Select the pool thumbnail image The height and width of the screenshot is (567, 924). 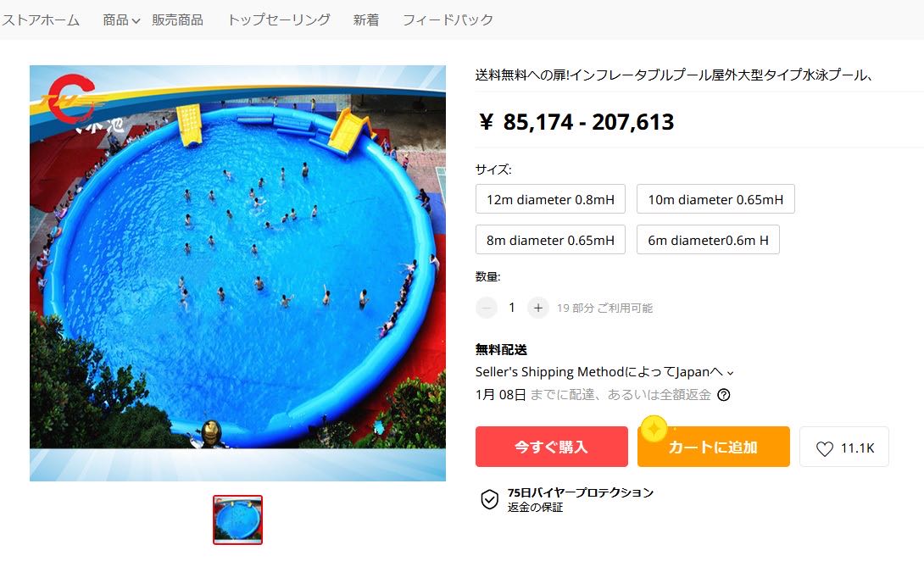coord(237,520)
